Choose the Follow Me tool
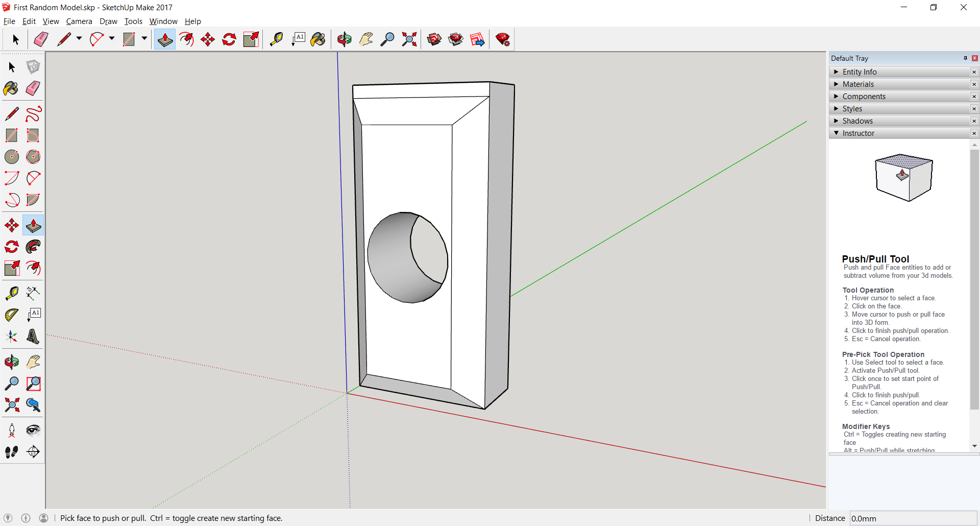980x526 pixels. point(33,247)
